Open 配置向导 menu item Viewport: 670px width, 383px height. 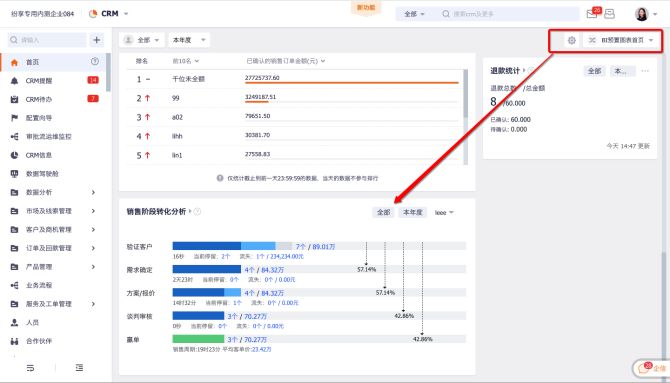pos(54,118)
